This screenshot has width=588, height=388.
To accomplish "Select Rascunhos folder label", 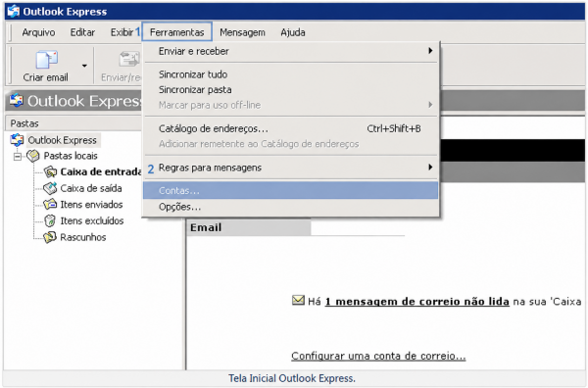I will pos(83,237).
